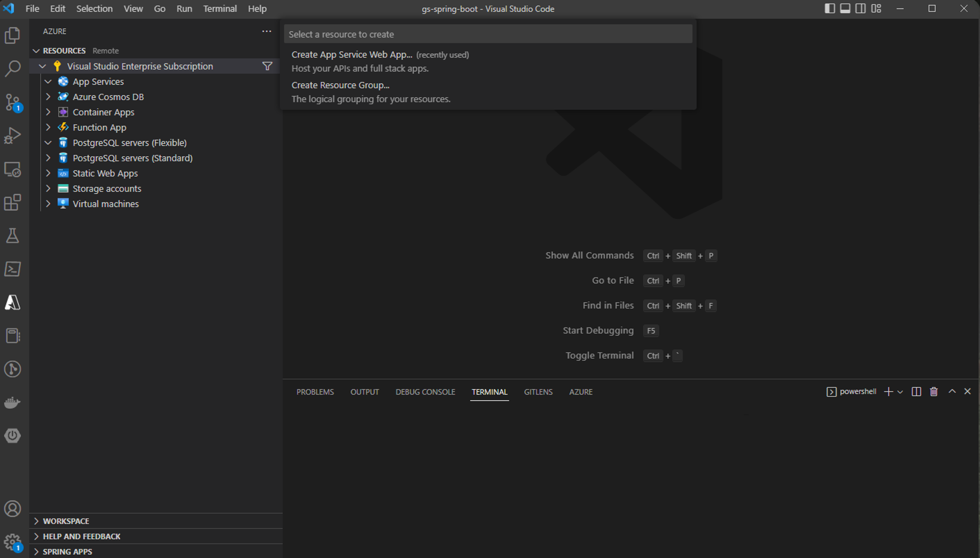Expand the Container Apps node
This screenshot has height=558, width=980.
(x=48, y=112)
